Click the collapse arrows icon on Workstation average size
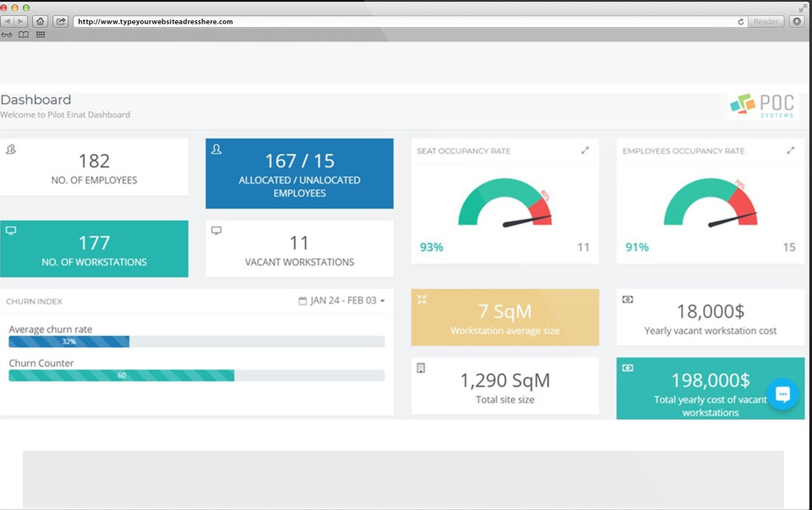The width and height of the screenshot is (812, 510). [x=421, y=299]
